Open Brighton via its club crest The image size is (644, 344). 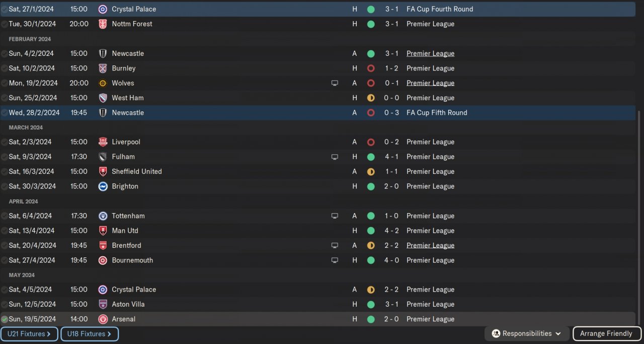[103, 186]
